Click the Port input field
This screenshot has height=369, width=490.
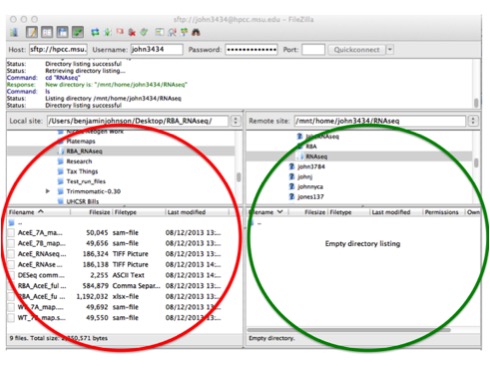313,50
